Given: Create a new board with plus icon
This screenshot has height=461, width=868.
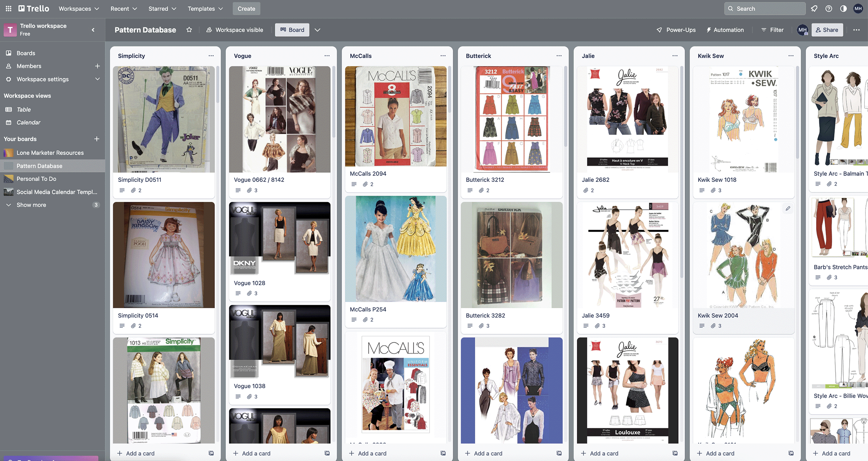Looking at the screenshot, I should coord(97,139).
